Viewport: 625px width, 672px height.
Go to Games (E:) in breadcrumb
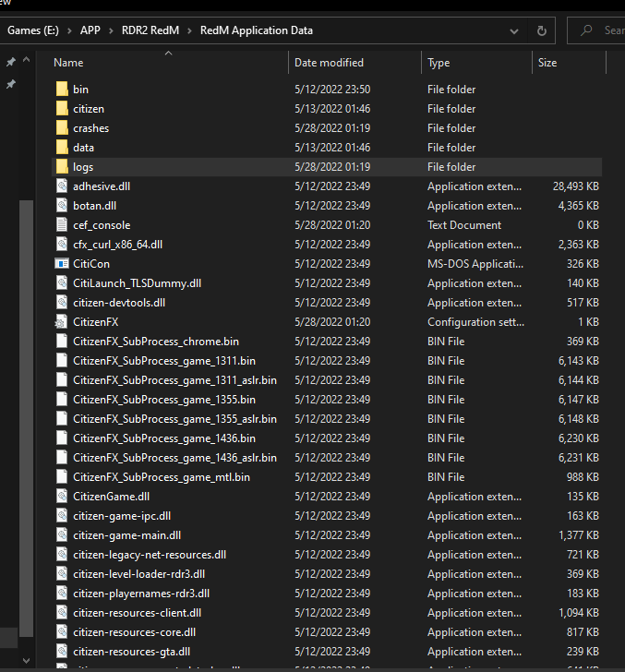[33, 30]
